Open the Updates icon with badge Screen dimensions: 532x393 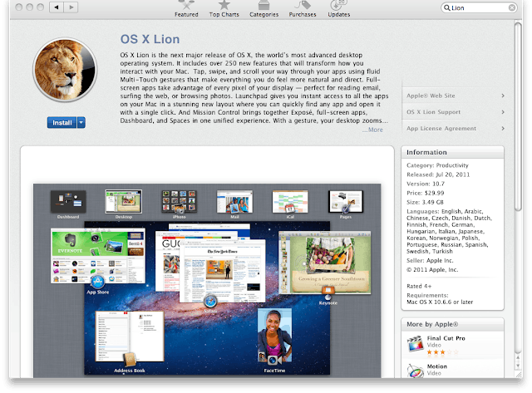[338, 5]
